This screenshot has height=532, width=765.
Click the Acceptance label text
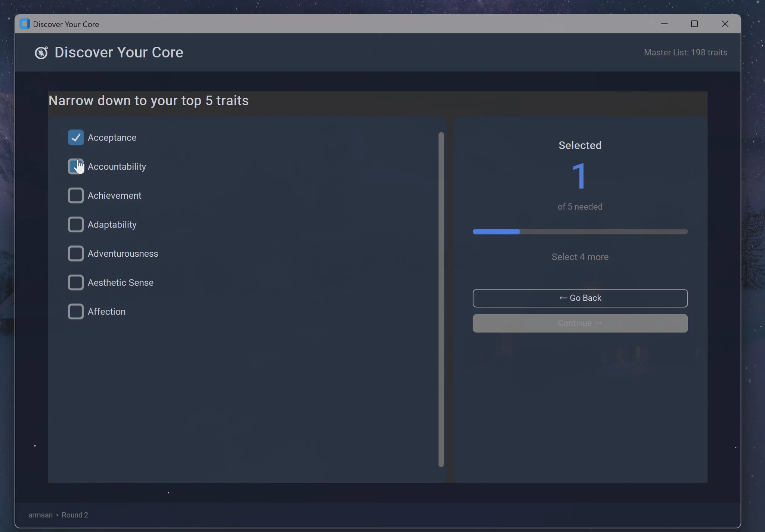pos(112,138)
